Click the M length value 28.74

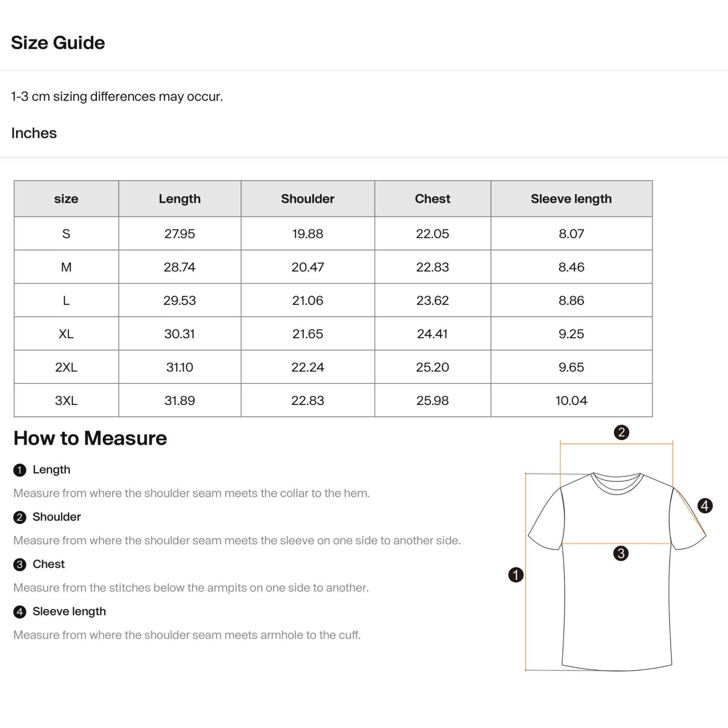(179, 267)
